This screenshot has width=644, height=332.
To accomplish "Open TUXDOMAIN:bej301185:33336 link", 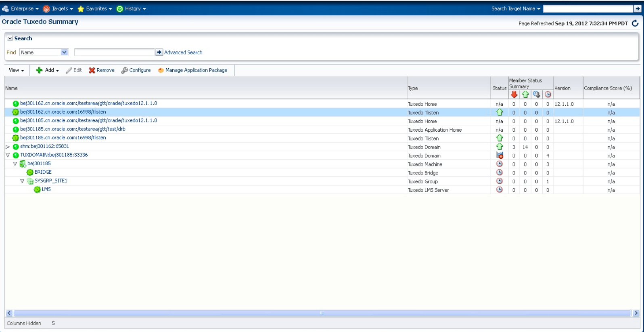I will (x=54, y=155).
